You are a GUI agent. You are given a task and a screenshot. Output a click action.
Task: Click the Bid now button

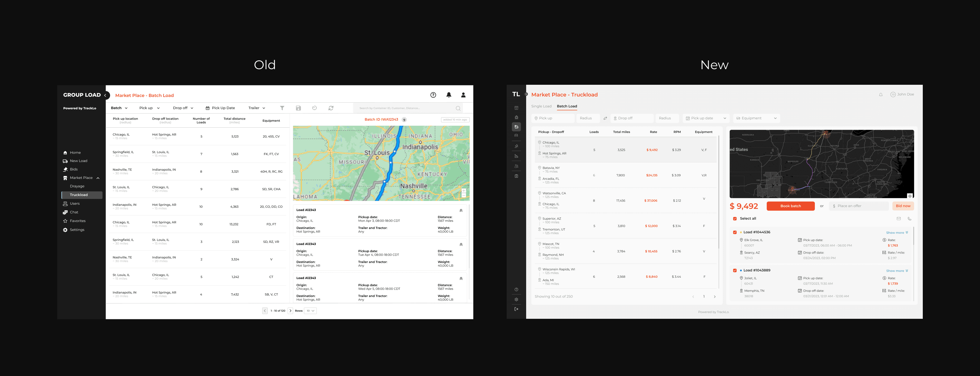(903, 206)
